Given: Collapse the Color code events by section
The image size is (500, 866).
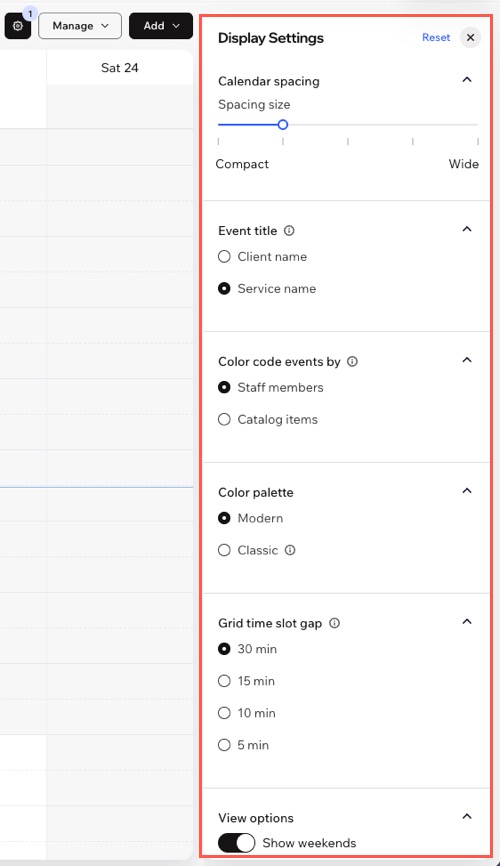Looking at the screenshot, I should (467, 360).
